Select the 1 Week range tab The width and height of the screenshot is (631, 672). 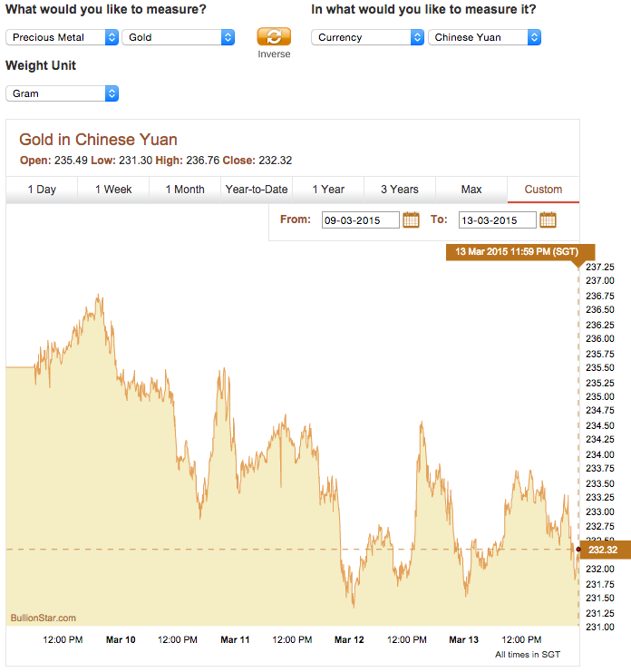point(112,190)
